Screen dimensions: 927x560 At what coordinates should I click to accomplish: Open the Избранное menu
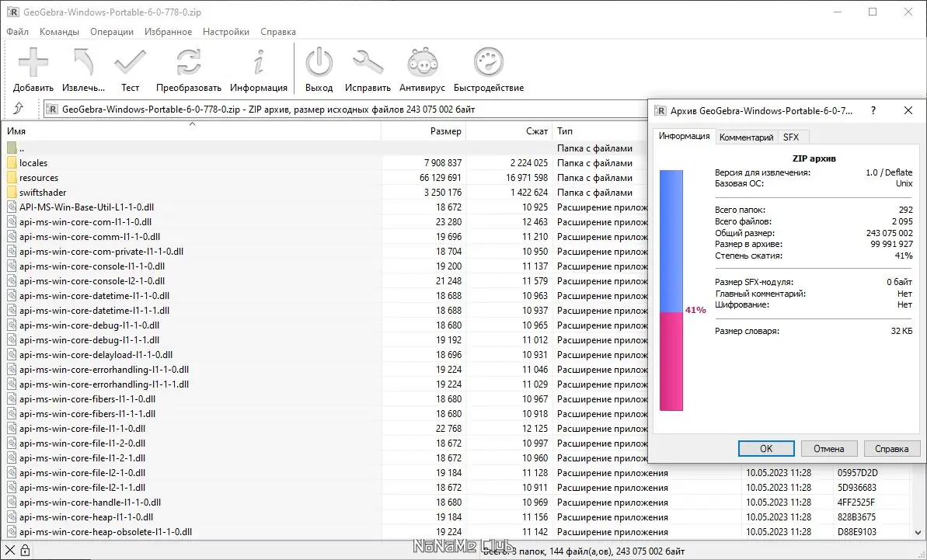tap(168, 32)
